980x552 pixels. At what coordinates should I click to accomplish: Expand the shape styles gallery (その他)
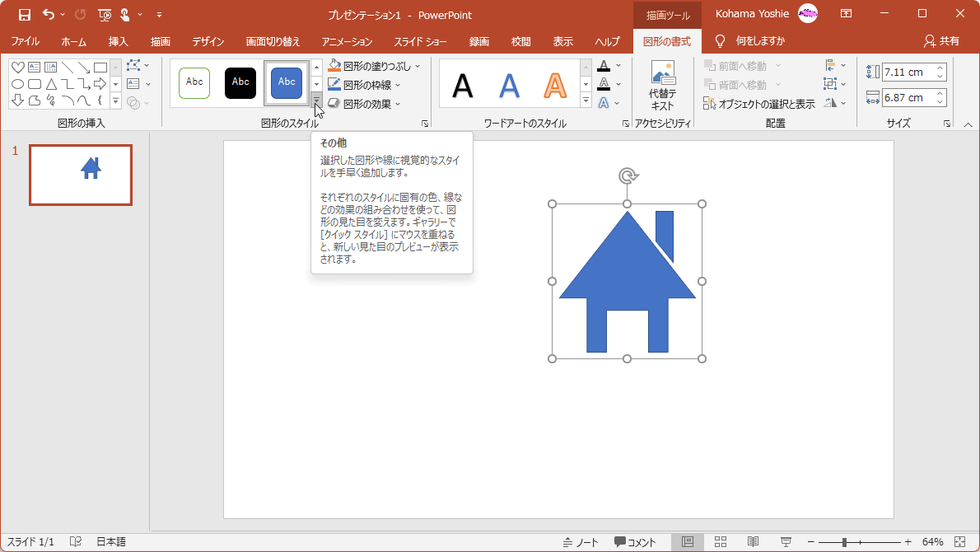pyautogui.click(x=316, y=101)
